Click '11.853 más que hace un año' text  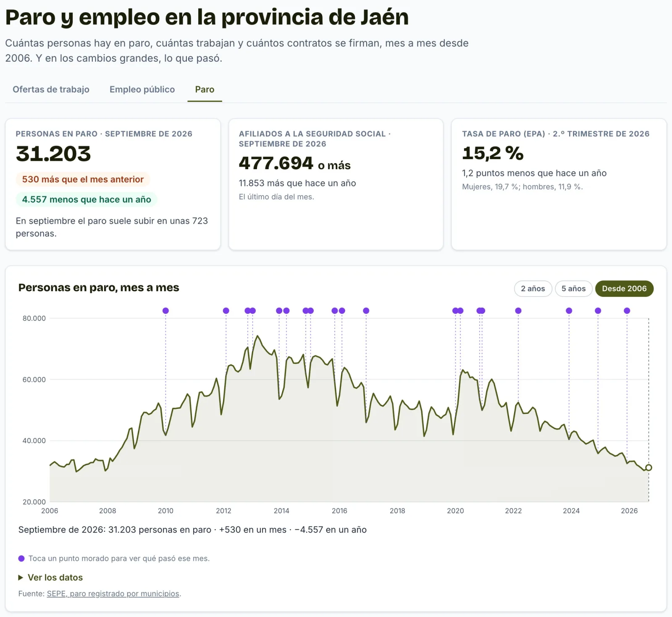click(297, 183)
